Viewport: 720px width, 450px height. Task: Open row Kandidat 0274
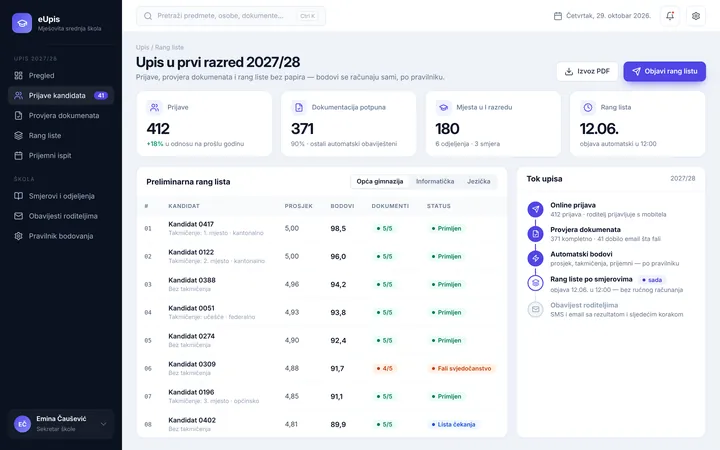click(322, 340)
